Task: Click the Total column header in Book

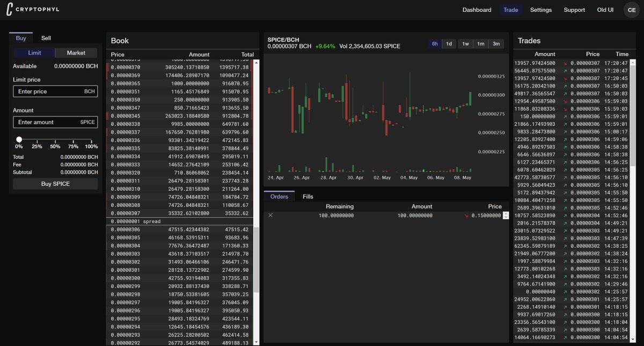Action: click(x=247, y=54)
